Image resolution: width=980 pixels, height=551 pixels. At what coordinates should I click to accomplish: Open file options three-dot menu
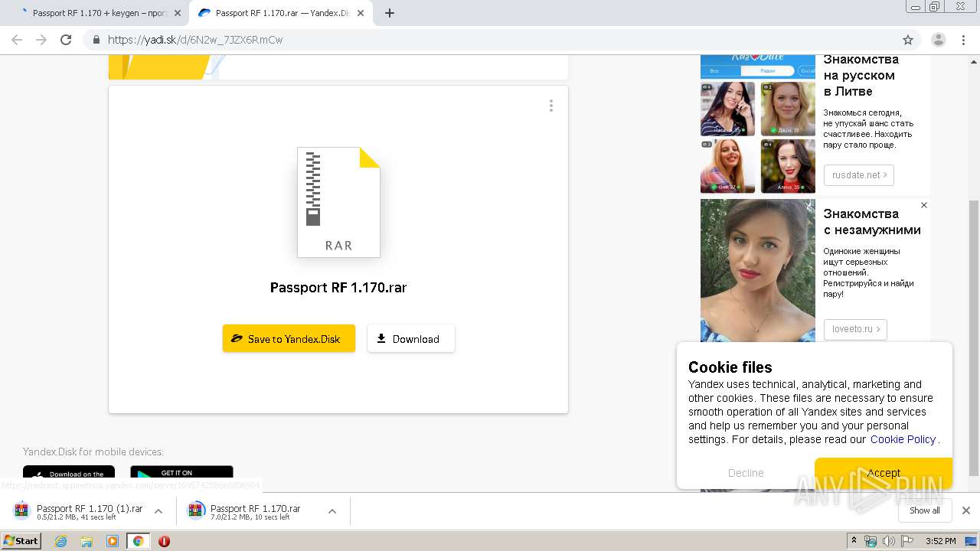coord(550,106)
